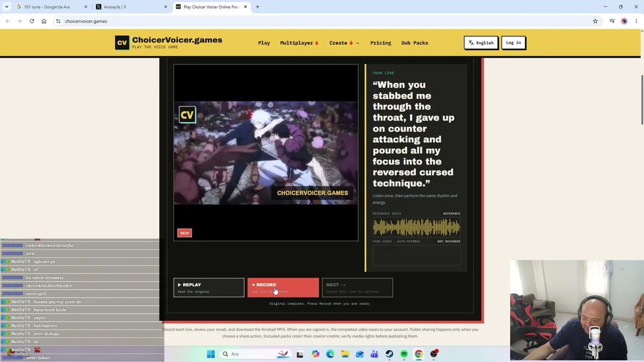Viewport: 644px width, 362px height.
Task: Close the 101 oyna Google tab
Action: click(86, 7)
